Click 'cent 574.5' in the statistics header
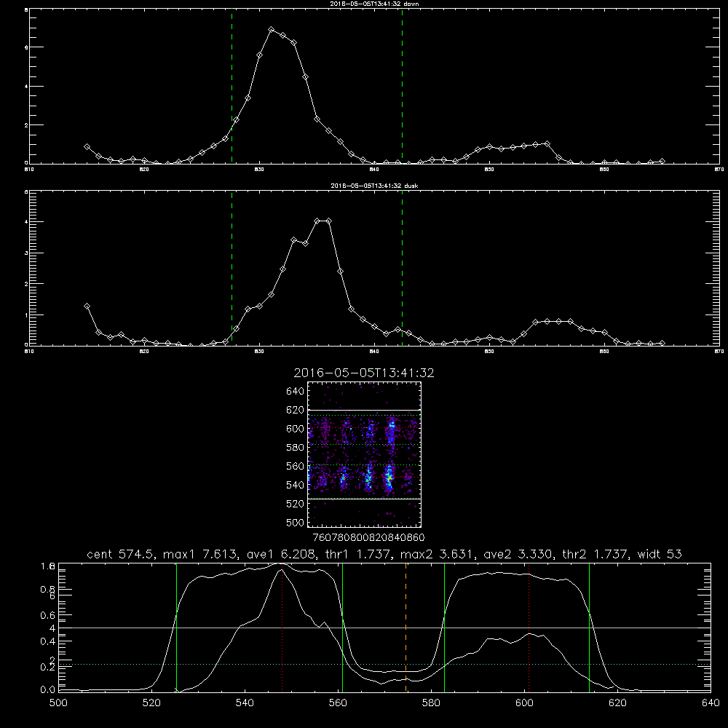 [x=121, y=554]
